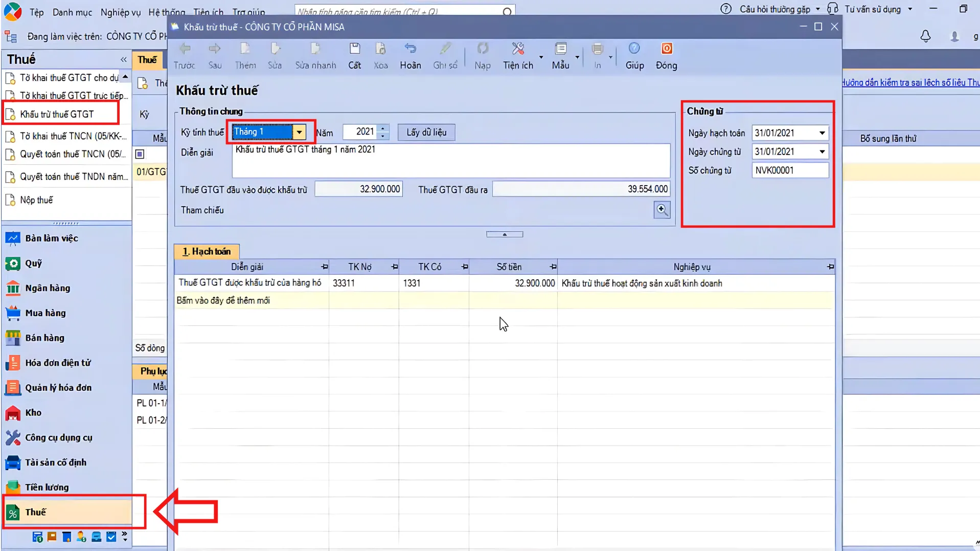The height and width of the screenshot is (551, 980).
Task: Undo with the Hoãn toolbar icon
Action: tap(410, 49)
